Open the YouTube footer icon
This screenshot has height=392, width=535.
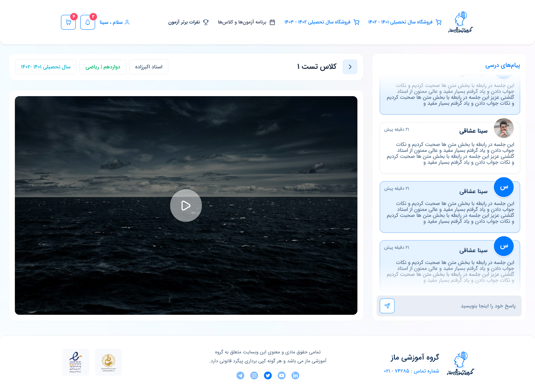pos(281,375)
